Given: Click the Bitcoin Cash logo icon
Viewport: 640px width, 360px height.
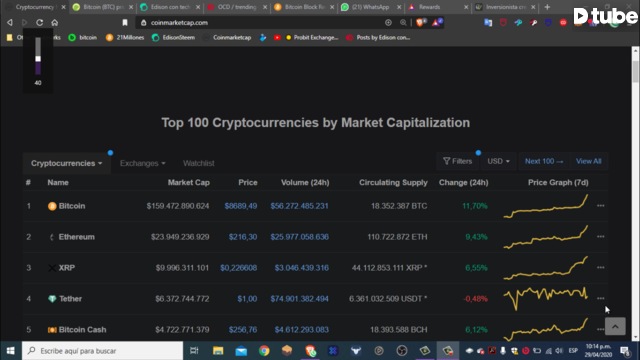Looking at the screenshot, I should tap(52, 330).
